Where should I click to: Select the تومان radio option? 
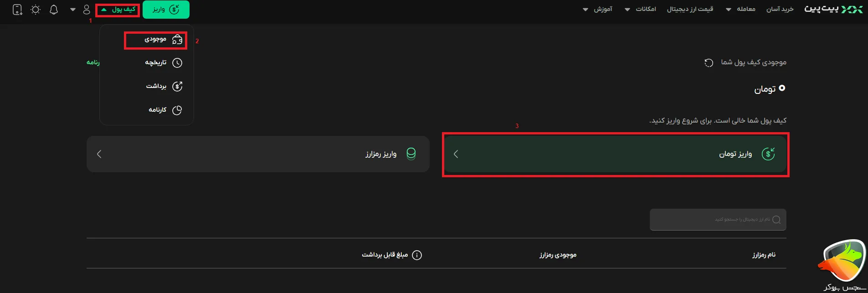tap(782, 88)
